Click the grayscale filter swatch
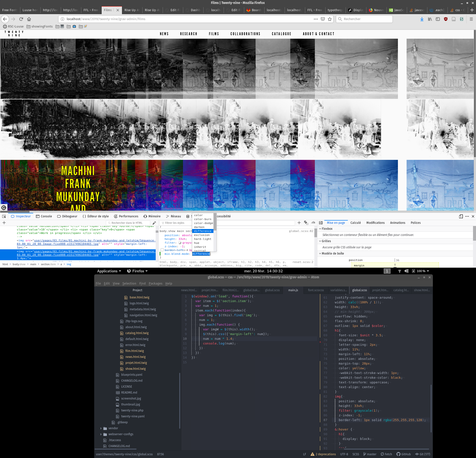 tap(180, 243)
